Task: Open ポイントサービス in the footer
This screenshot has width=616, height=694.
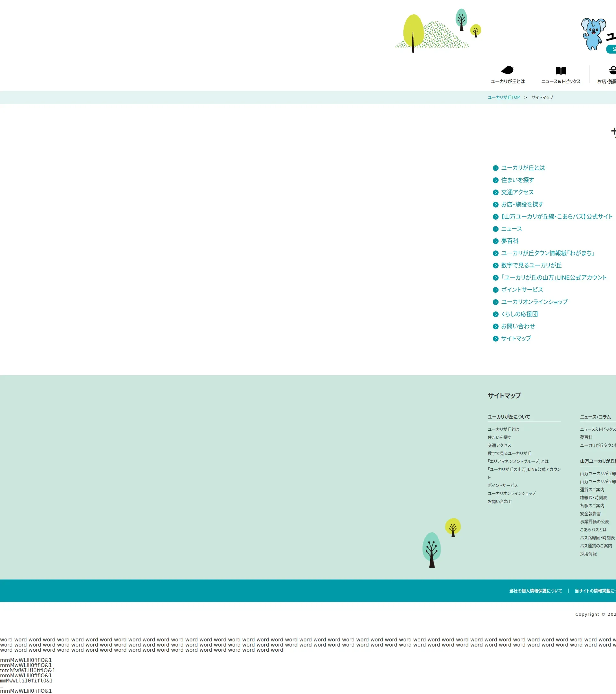Action: point(502,486)
